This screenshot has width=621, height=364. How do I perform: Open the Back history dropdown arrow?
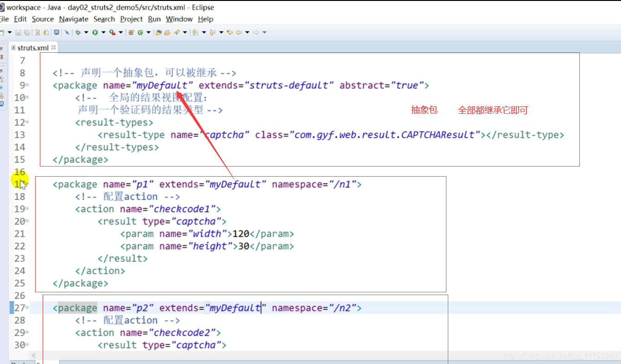tap(247, 32)
